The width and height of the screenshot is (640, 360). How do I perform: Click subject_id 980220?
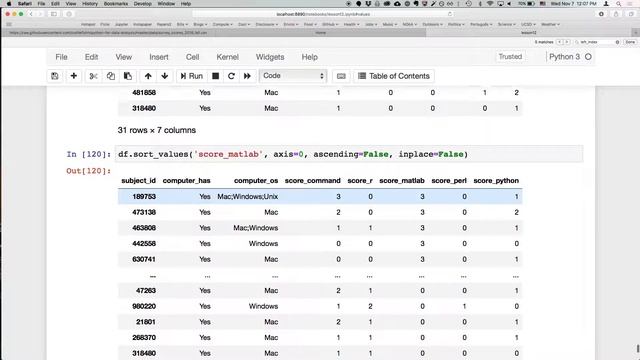click(x=144, y=306)
